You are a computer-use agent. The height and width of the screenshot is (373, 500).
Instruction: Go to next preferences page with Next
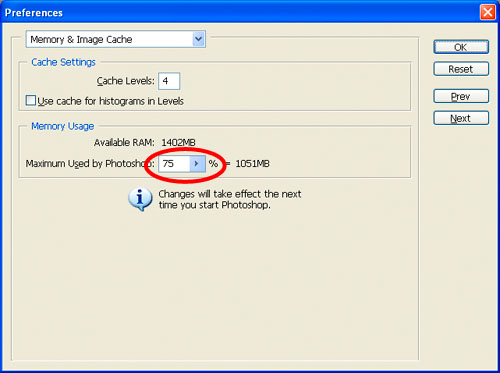pyautogui.click(x=461, y=118)
